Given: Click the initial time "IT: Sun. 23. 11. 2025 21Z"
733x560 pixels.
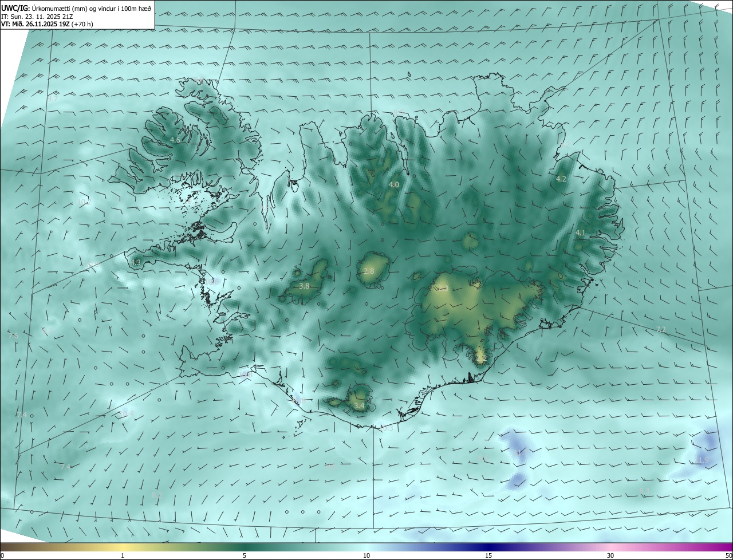Looking at the screenshot, I should 37,16.
